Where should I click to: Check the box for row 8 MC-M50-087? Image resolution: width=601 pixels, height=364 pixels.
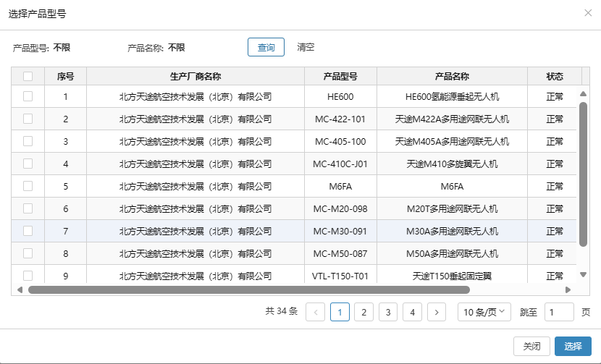point(28,253)
